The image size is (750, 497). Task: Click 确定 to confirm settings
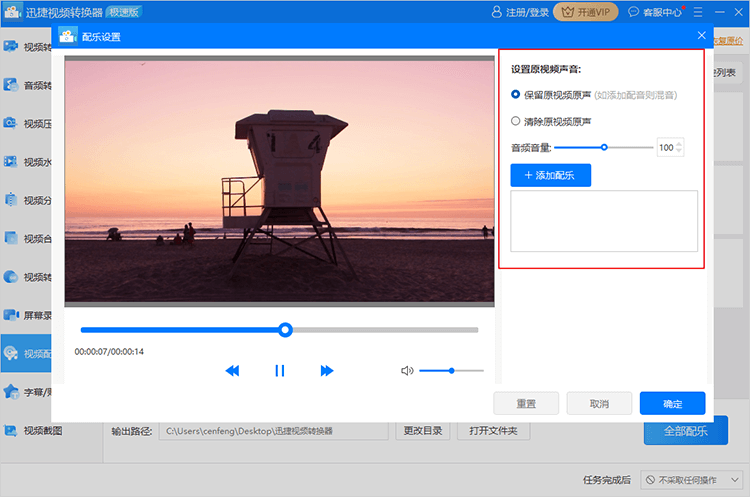pyautogui.click(x=672, y=404)
